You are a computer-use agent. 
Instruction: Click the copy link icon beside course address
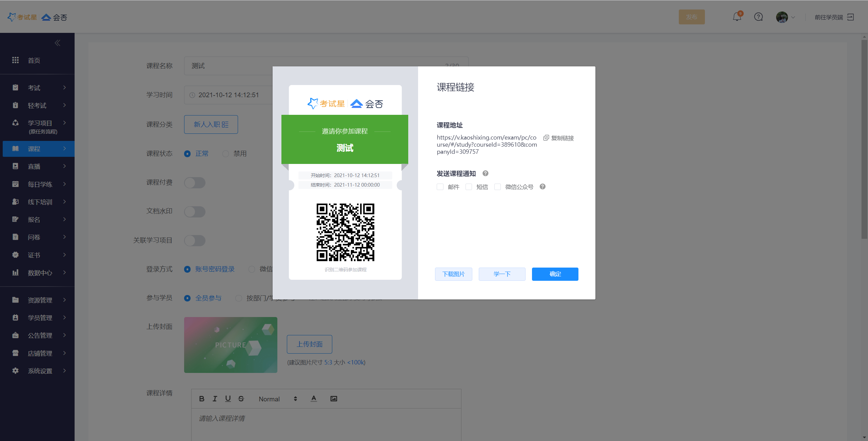[x=546, y=138]
